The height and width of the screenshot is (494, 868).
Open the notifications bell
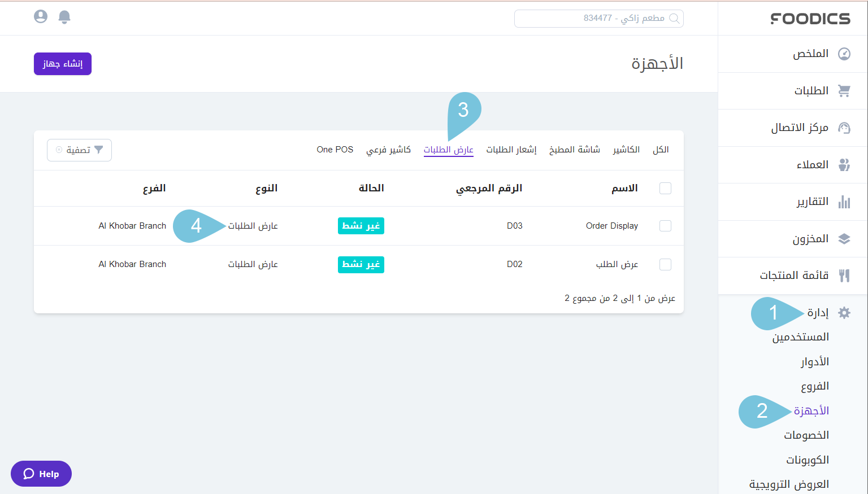[64, 17]
